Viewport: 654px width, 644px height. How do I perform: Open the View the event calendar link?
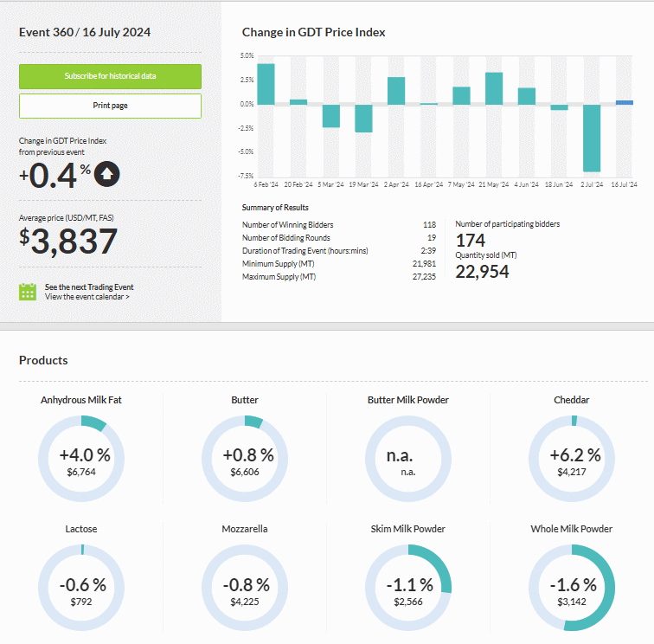point(87,297)
